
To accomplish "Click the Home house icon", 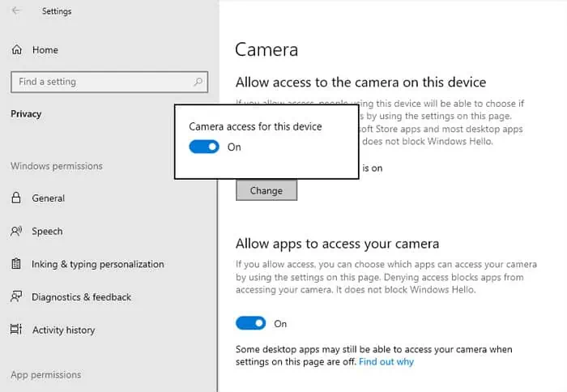I will coord(17,50).
